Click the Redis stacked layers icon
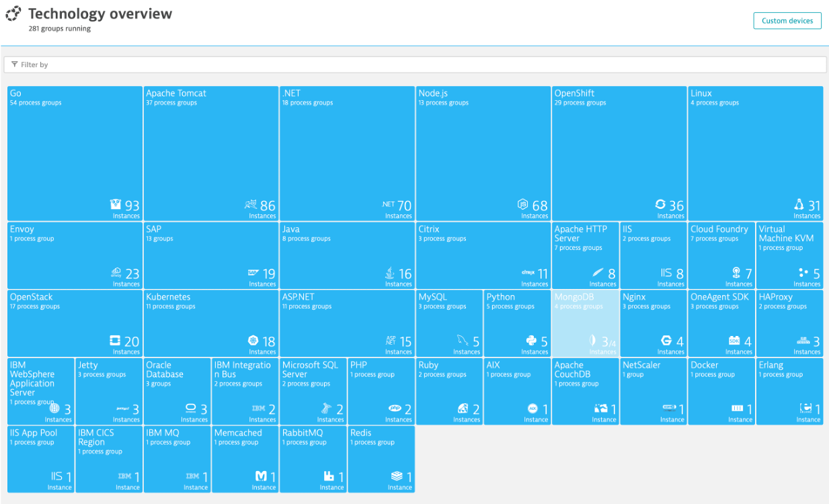 (397, 476)
